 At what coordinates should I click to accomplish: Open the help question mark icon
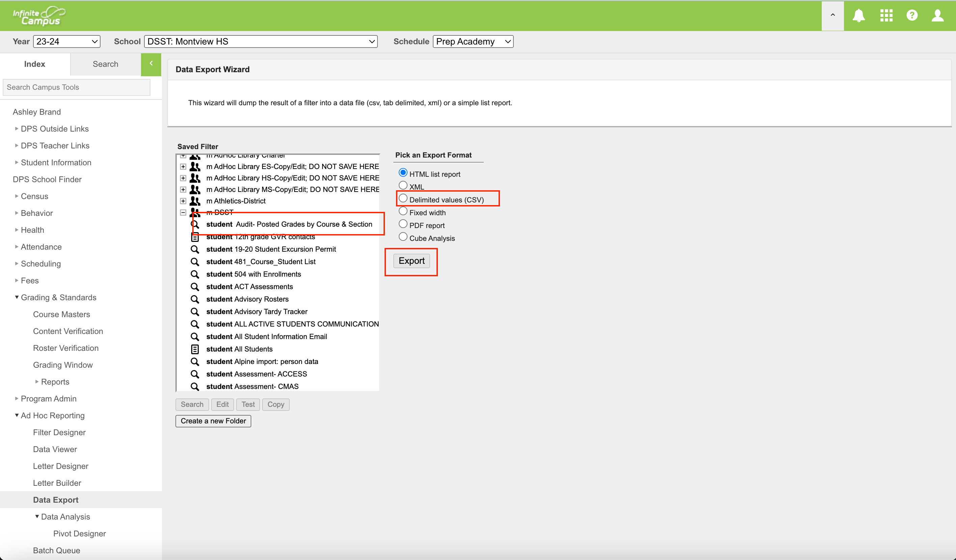point(912,16)
